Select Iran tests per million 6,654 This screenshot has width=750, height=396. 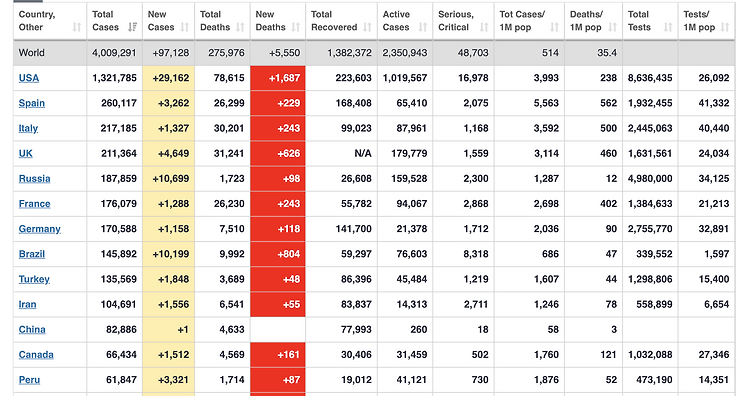click(717, 305)
